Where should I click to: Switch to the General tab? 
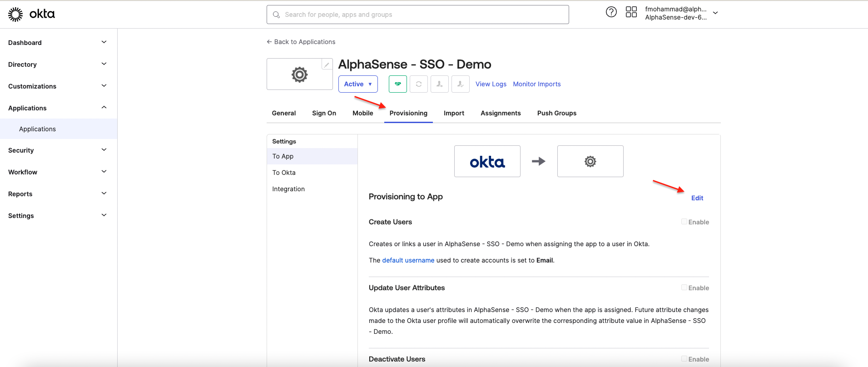284,113
